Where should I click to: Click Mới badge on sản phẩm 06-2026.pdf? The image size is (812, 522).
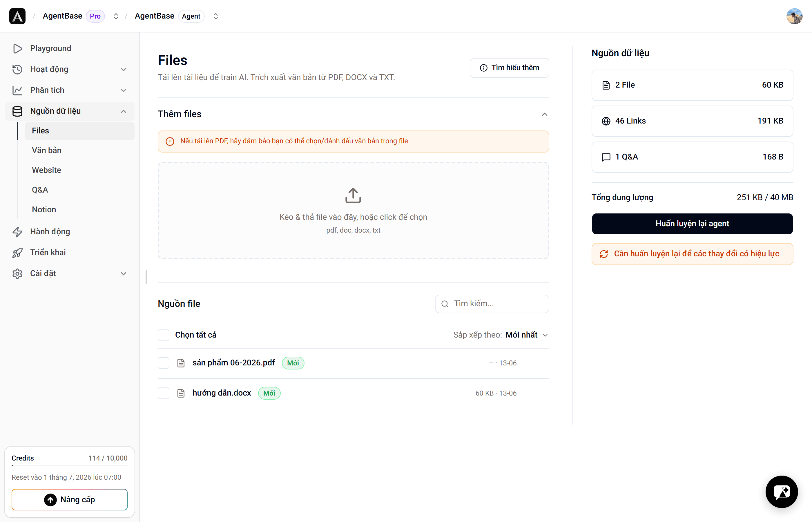point(293,363)
